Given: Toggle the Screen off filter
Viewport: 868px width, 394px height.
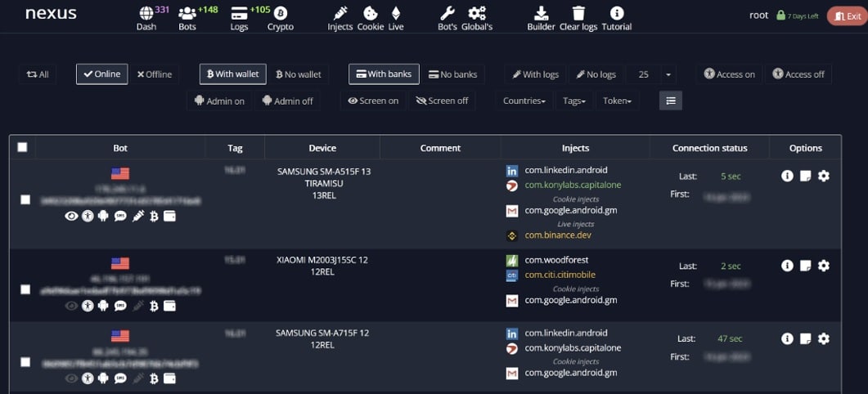Looking at the screenshot, I should [443, 101].
